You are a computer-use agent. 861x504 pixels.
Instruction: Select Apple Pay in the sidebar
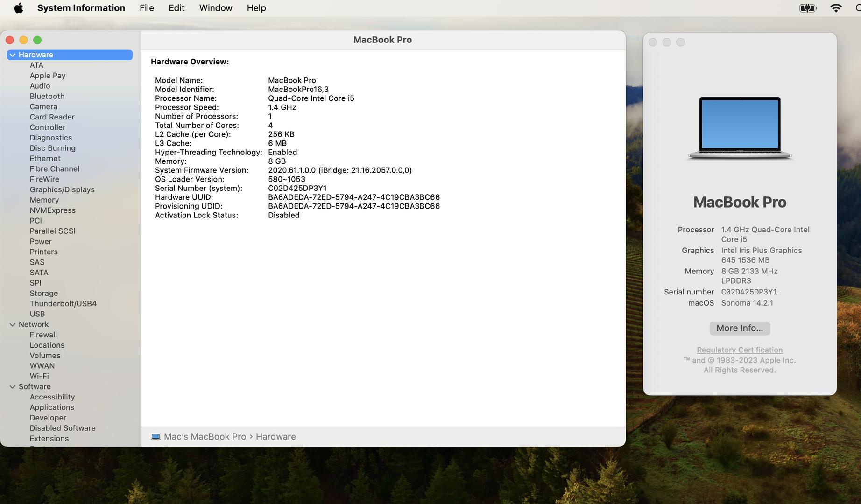(48, 76)
